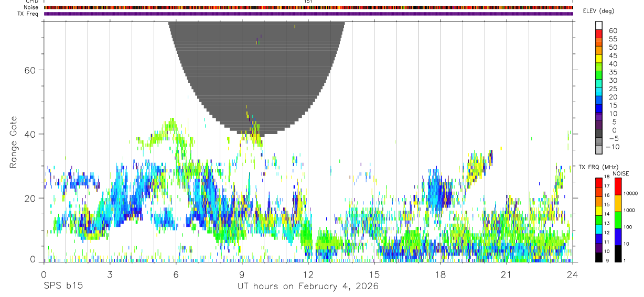Click the multicolored Noise strip above the plot
The width and height of the screenshot is (644, 297).
(308, 7)
